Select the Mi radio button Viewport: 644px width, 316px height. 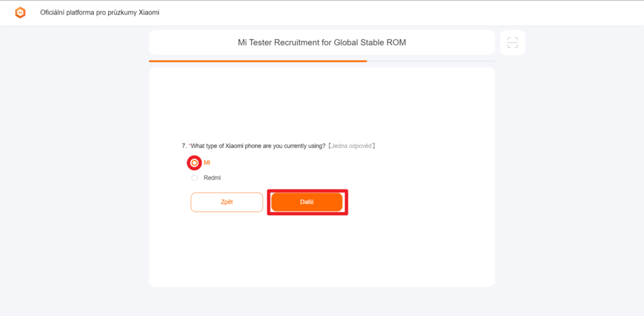coord(194,163)
